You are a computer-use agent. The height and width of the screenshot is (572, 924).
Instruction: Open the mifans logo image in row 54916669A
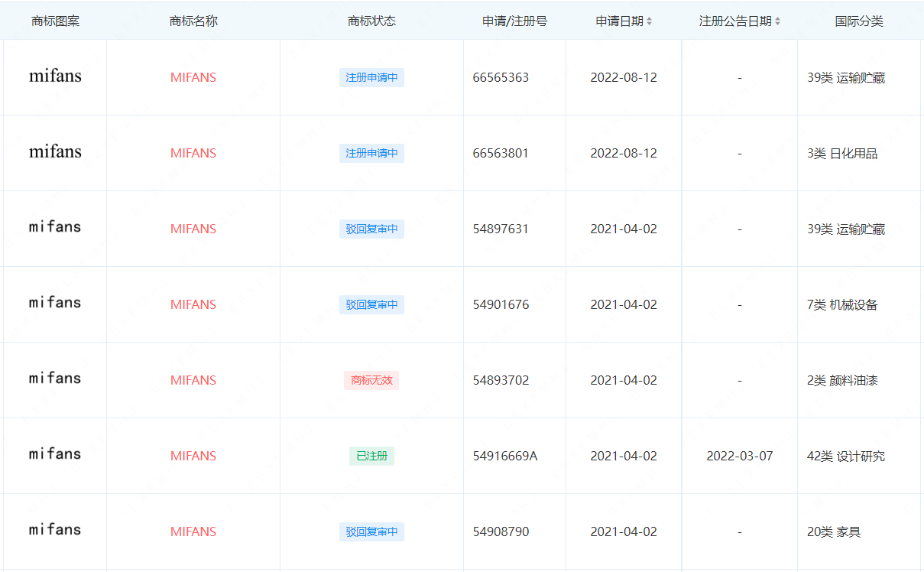tap(55, 454)
